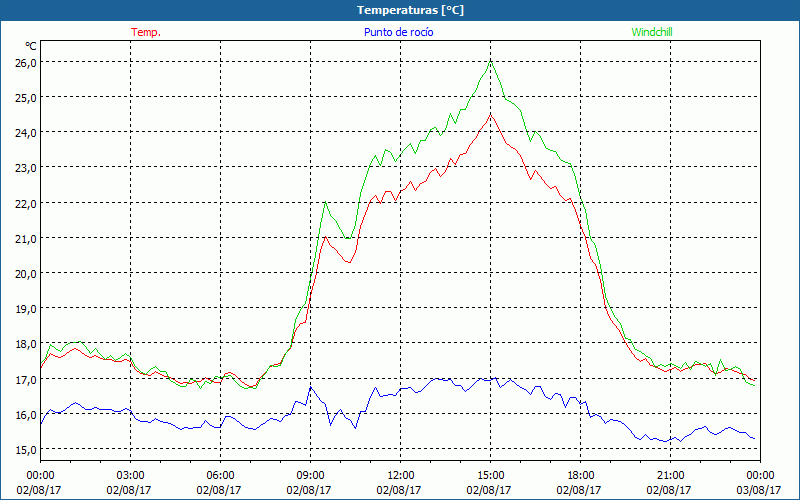This screenshot has width=800, height=500.
Task: Click the 20,0 y-axis value
Action: pos(27,273)
